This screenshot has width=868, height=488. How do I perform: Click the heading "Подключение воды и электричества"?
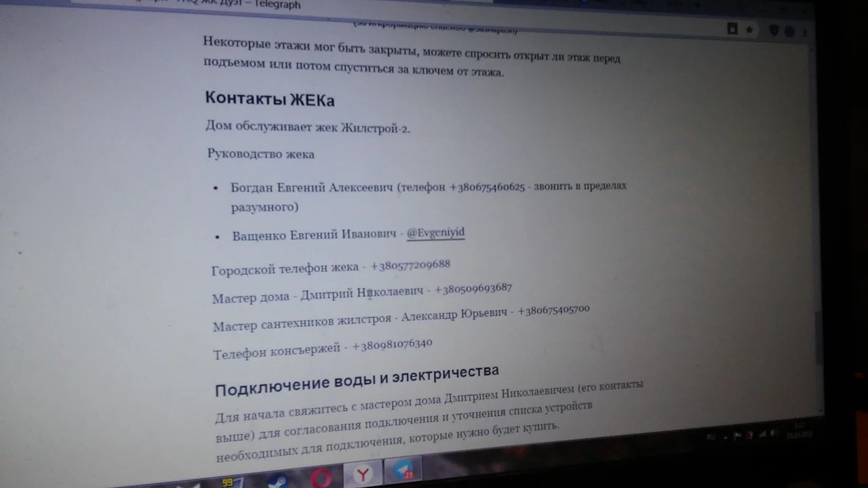pos(357,381)
